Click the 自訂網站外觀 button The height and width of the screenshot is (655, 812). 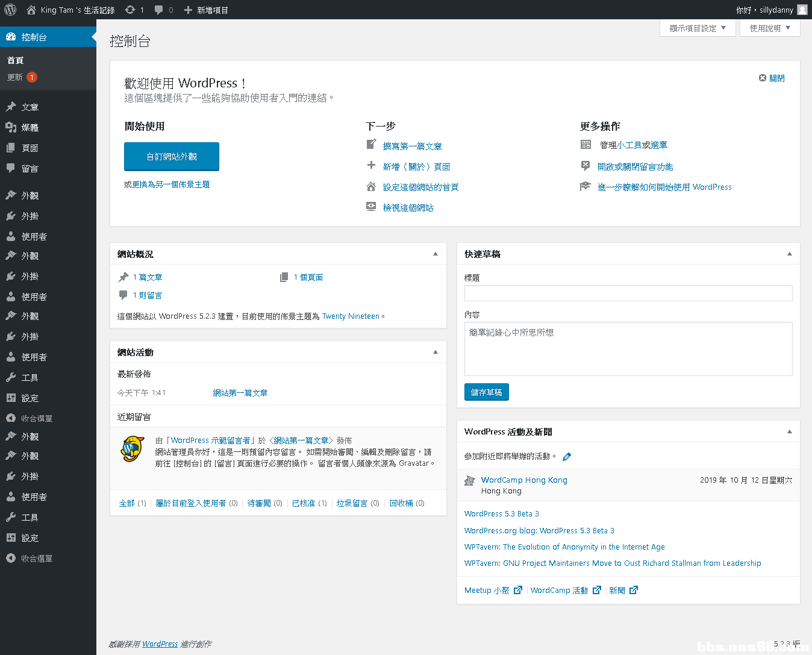pyautogui.click(x=172, y=157)
